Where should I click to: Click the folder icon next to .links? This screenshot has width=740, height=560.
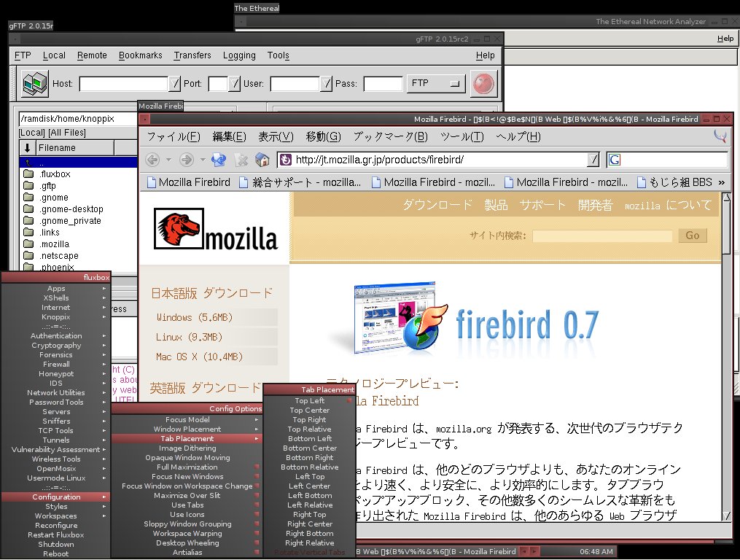pos(28,233)
